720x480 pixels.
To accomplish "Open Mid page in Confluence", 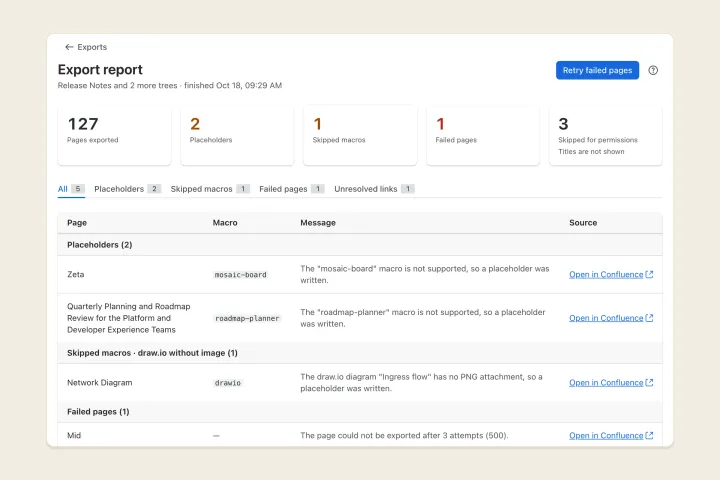I will pyautogui.click(x=606, y=435).
